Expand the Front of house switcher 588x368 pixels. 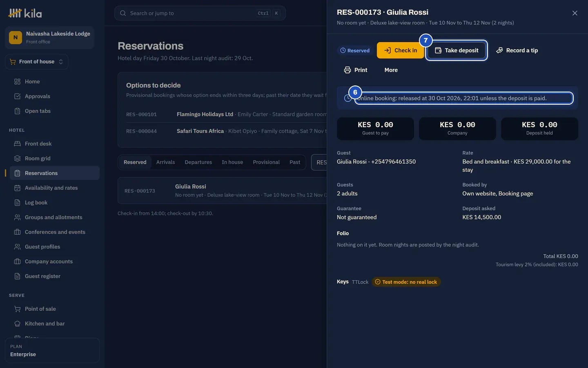click(x=37, y=61)
